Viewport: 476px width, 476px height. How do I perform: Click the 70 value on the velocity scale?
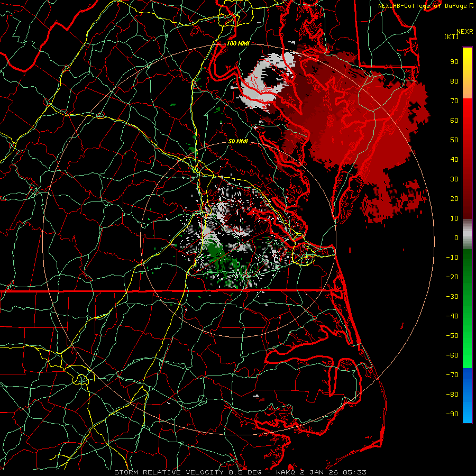(x=454, y=101)
